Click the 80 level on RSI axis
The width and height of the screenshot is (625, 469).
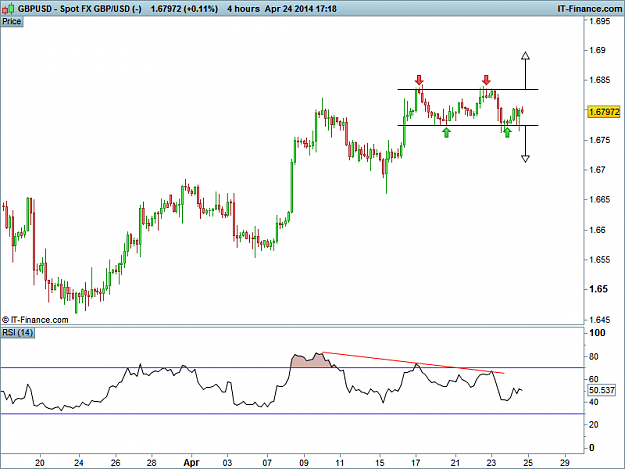pyautogui.click(x=594, y=357)
